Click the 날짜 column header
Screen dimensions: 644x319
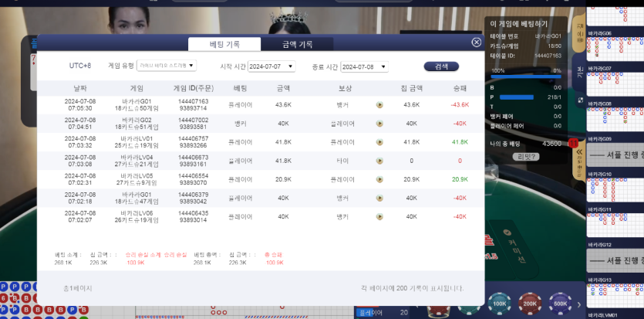[80, 88]
